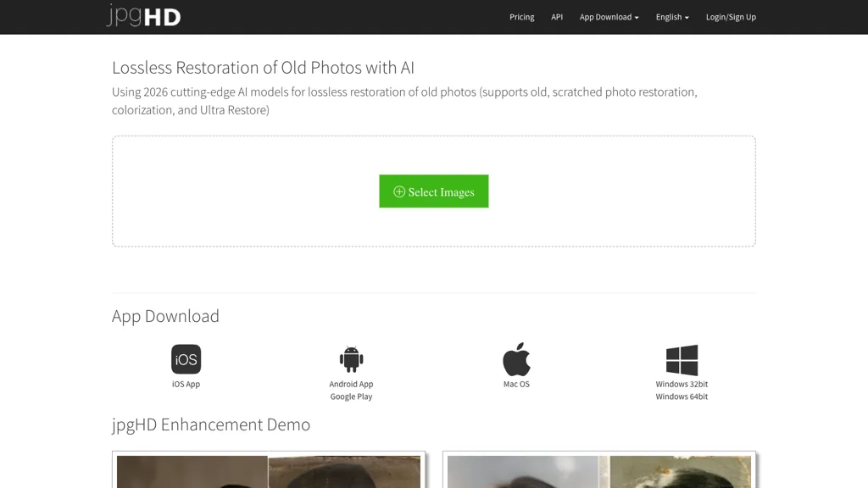Image resolution: width=868 pixels, height=488 pixels.
Task: Click the Windows 32bit download link
Action: pos(682,384)
